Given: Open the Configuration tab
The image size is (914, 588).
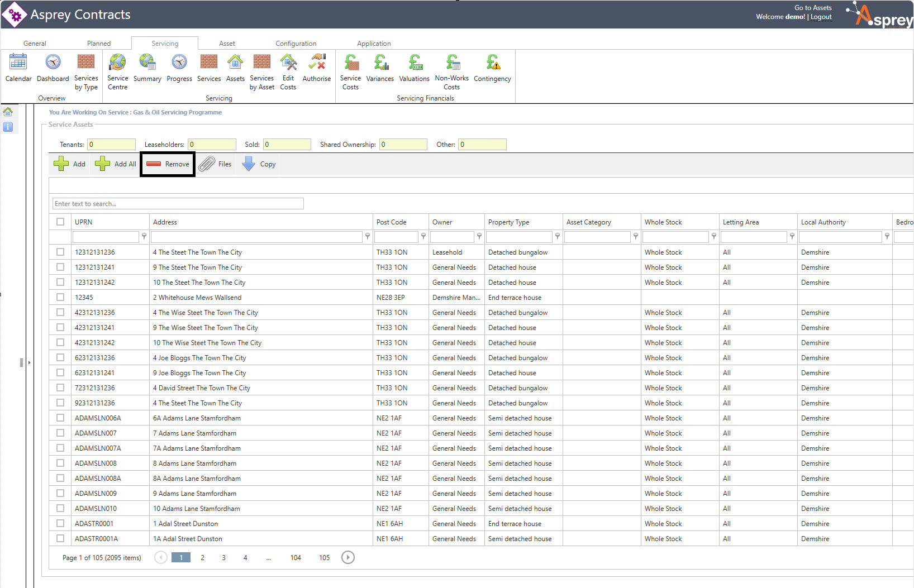Looking at the screenshot, I should [x=296, y=44].
